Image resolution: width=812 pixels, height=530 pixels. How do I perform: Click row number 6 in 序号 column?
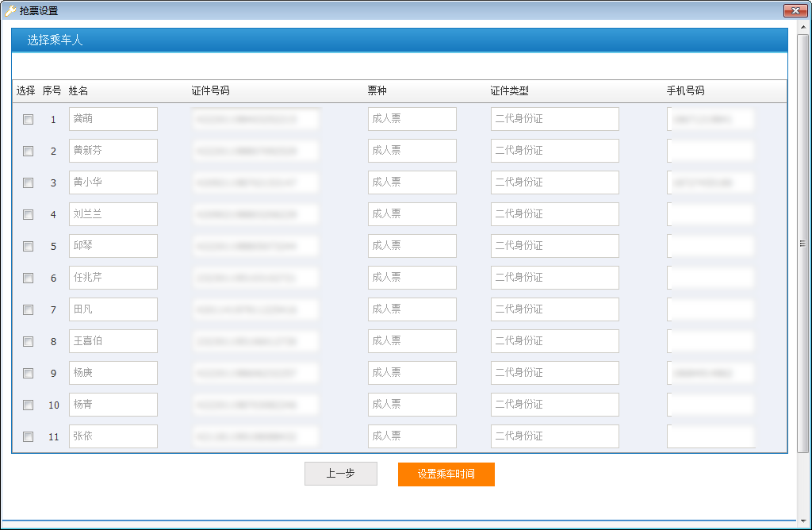(53, 278)
